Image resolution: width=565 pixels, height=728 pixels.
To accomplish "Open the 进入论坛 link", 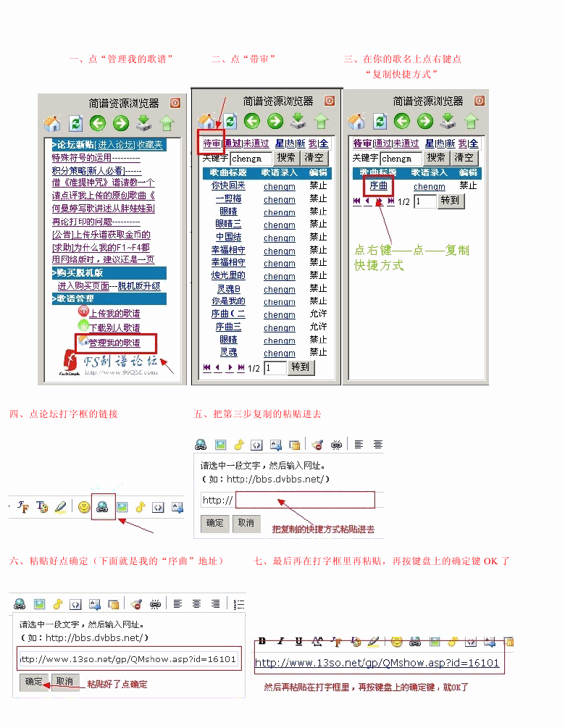I will [x=116, y=145].
